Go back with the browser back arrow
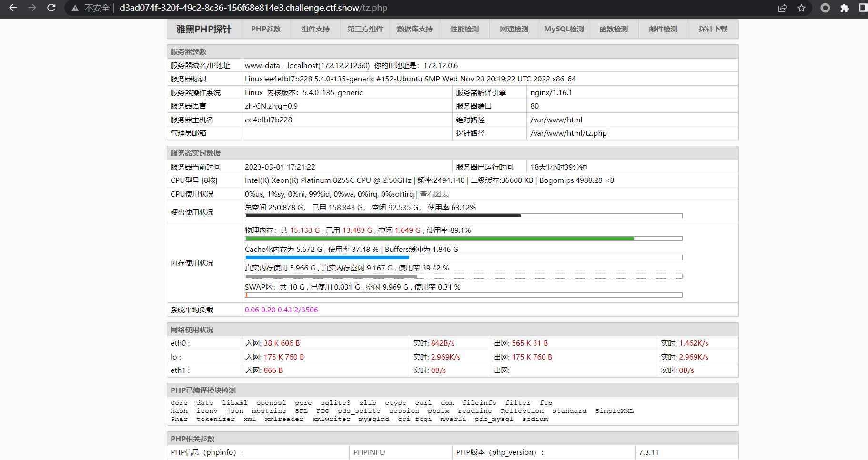 [13, 8]
